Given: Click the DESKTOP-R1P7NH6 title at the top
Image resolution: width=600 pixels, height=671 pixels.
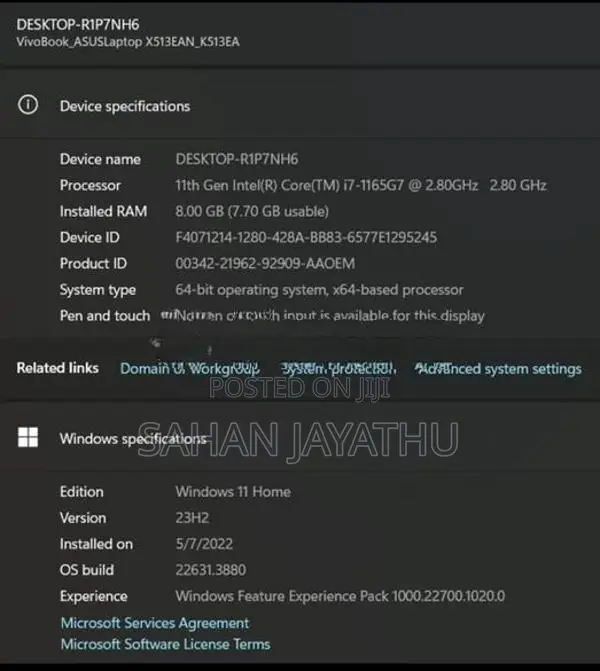Looking at the screenshot, I should (77, 25).
